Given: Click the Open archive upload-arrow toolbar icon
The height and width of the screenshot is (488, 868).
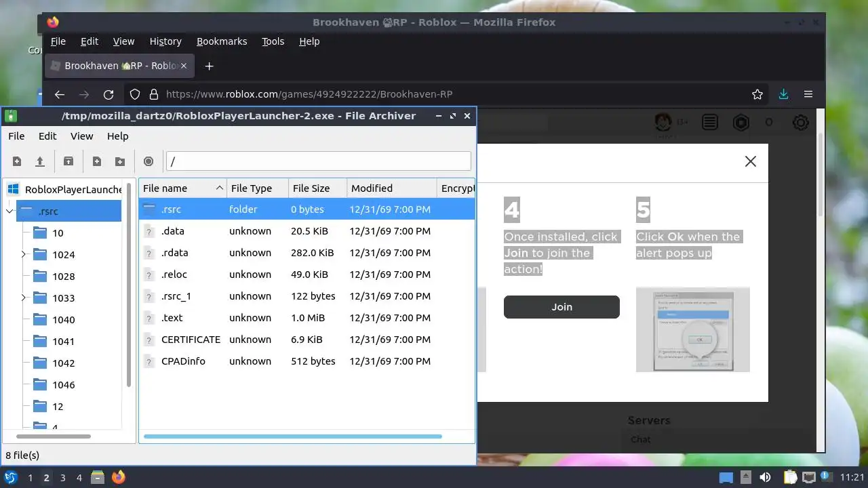Looking at the screenshot, I should [40, 161].
